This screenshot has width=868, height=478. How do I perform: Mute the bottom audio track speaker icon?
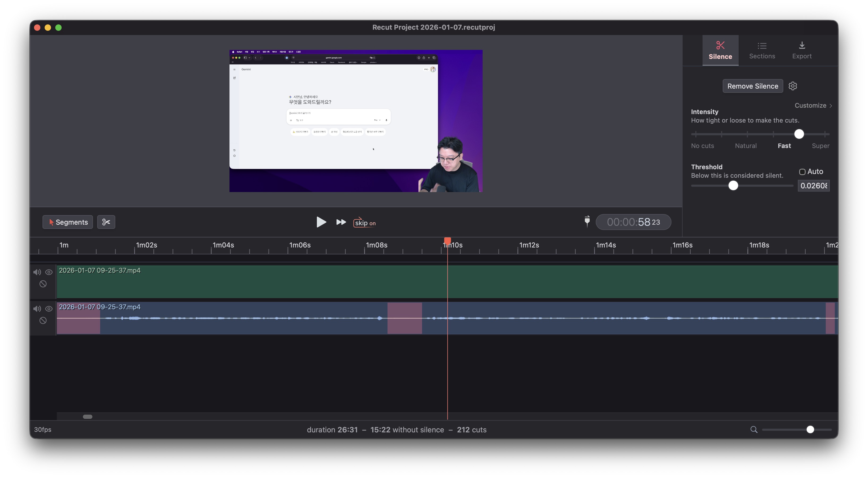tap(37, 309)
